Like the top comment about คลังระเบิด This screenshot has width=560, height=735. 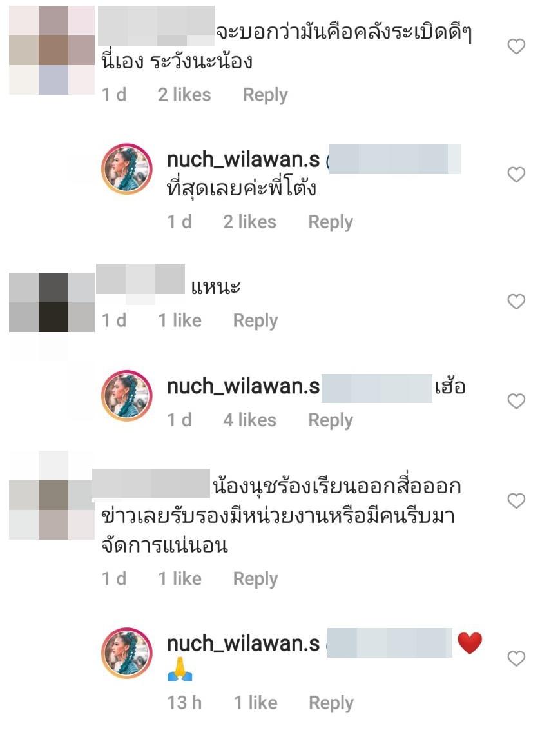tap(516, 46)
